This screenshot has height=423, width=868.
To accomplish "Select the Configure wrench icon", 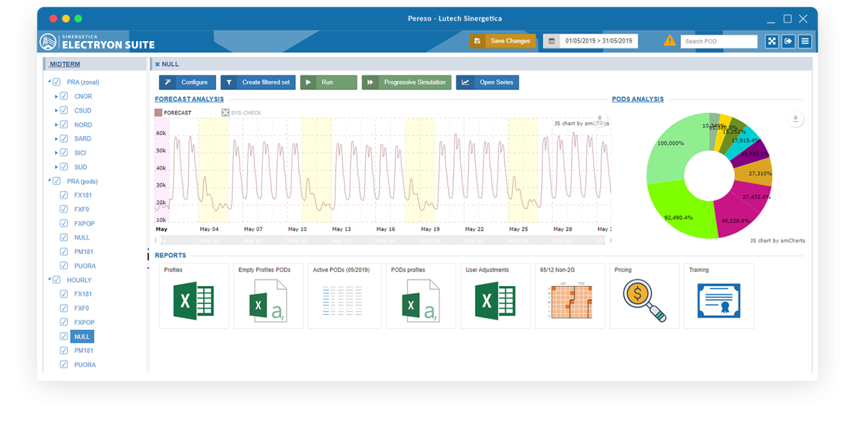I will tap(167, 82).
